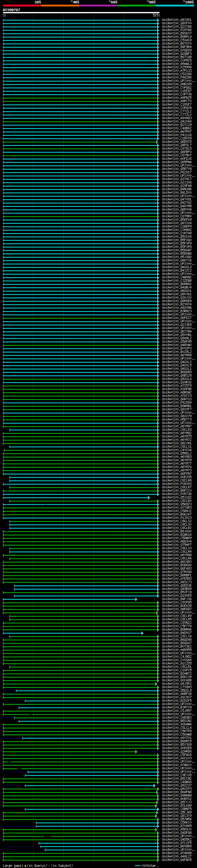
Task: Click the purple ~60% identity legend segment
Action: [99, 6]
